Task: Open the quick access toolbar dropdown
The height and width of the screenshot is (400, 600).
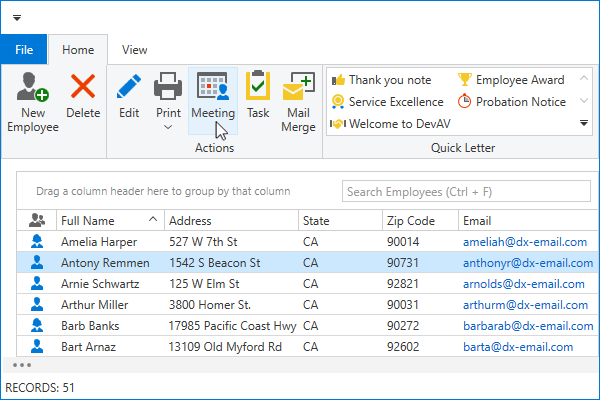Action: tap(17, 18)
